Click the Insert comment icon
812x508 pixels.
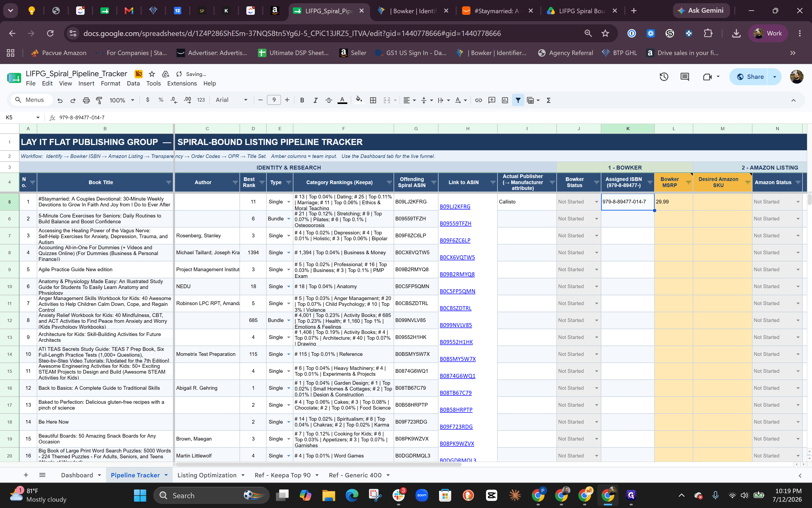(x=492, y=100)
